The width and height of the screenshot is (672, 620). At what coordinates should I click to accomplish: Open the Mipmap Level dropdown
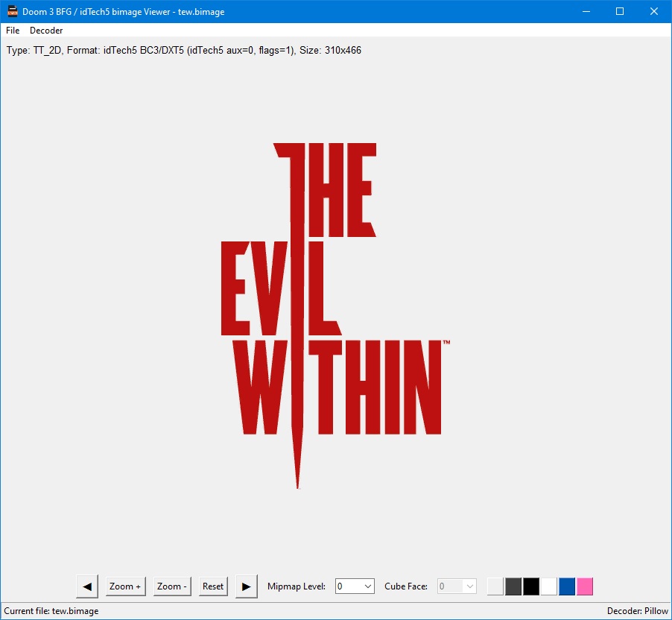pos(355,586)
